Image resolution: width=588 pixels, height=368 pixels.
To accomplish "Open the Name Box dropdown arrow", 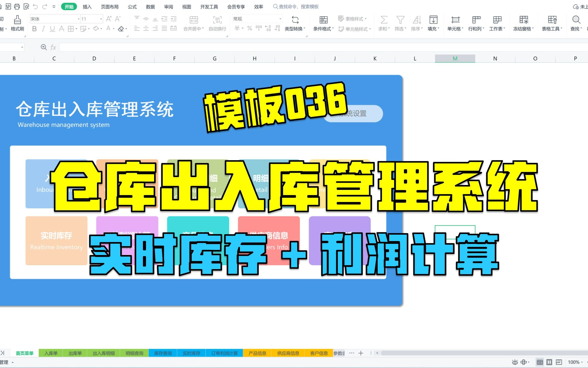I will (22, 47).
